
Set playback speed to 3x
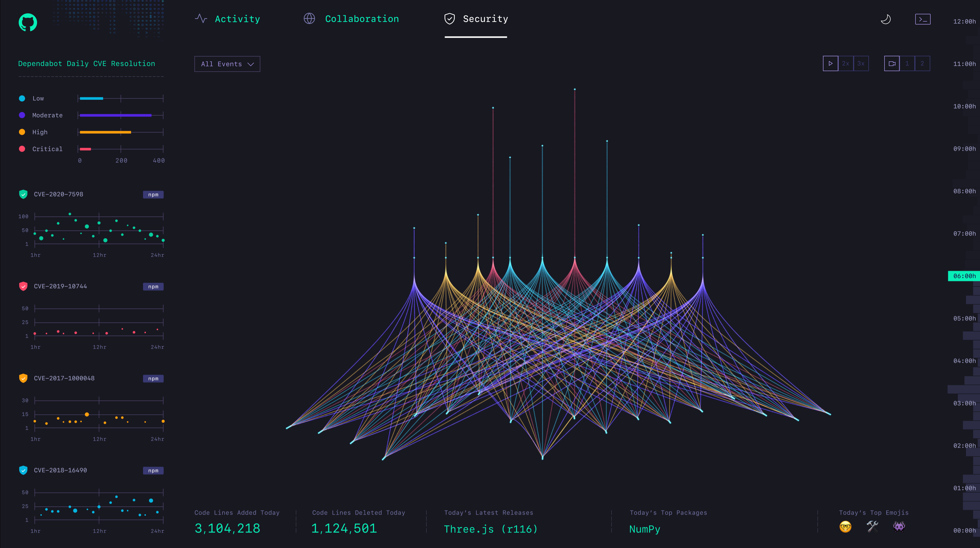tap(861, 64)
